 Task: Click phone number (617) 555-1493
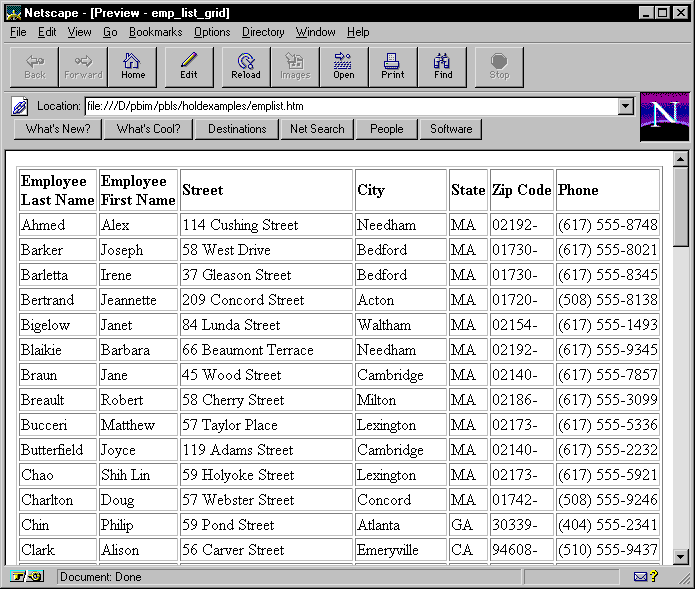click(608, 325)
